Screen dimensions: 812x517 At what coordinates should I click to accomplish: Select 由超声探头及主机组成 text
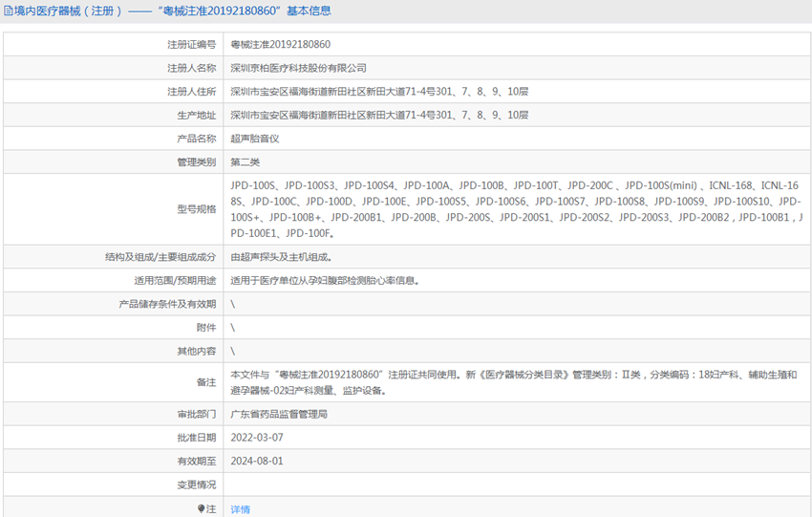(281, 257)
